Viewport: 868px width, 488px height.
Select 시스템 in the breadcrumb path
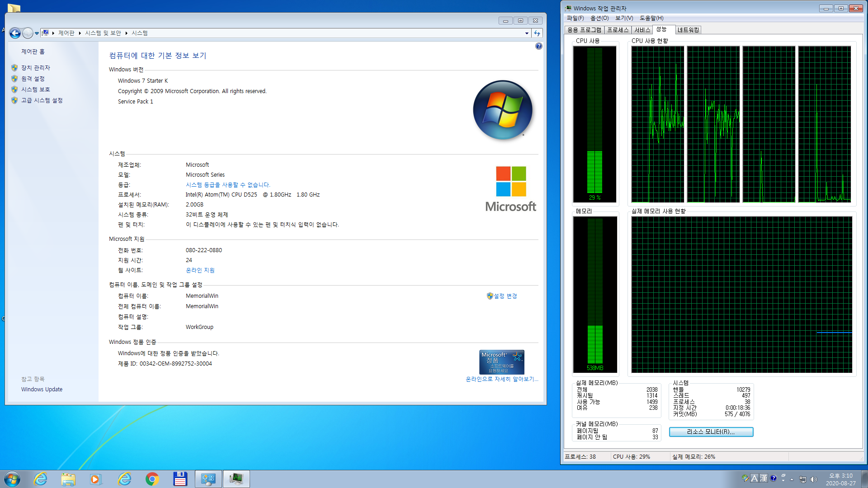pos(140,33)
